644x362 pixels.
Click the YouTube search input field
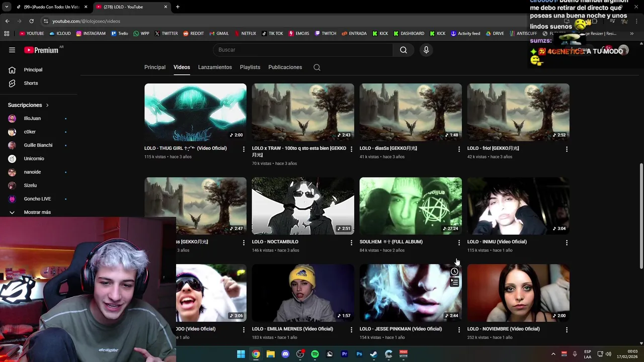[x=303, y=50]
